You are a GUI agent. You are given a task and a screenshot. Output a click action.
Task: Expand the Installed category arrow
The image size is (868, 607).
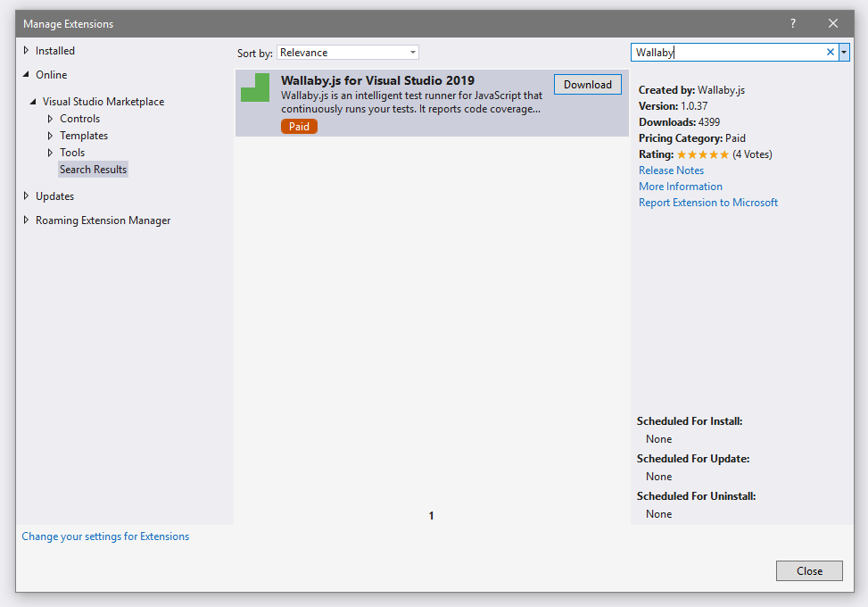[x=26, y=50]
